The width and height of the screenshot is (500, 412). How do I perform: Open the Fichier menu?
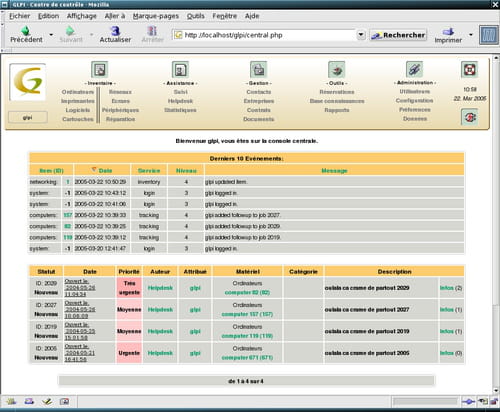[x=19, y=16]
